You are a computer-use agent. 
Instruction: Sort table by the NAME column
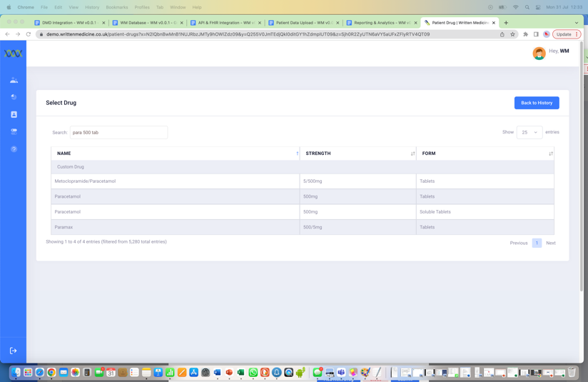pos(175,154)
